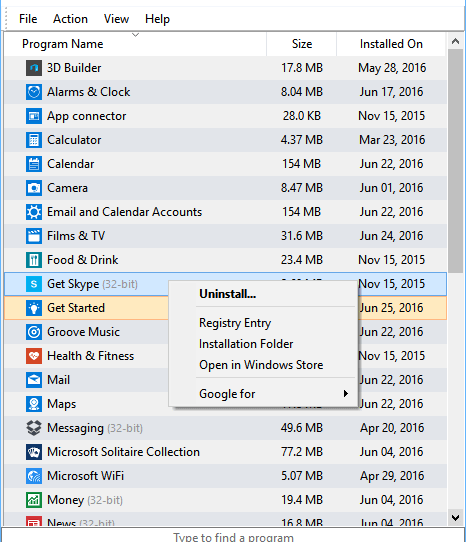Image resolution: width=466 pixels, height=542 pixels.
Task: Select the Get Started program name
Action: tap(76, 308)
